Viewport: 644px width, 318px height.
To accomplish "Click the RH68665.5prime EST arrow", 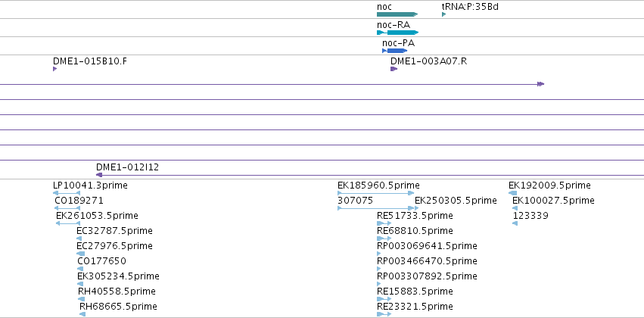I will click(x=82, y=314).
